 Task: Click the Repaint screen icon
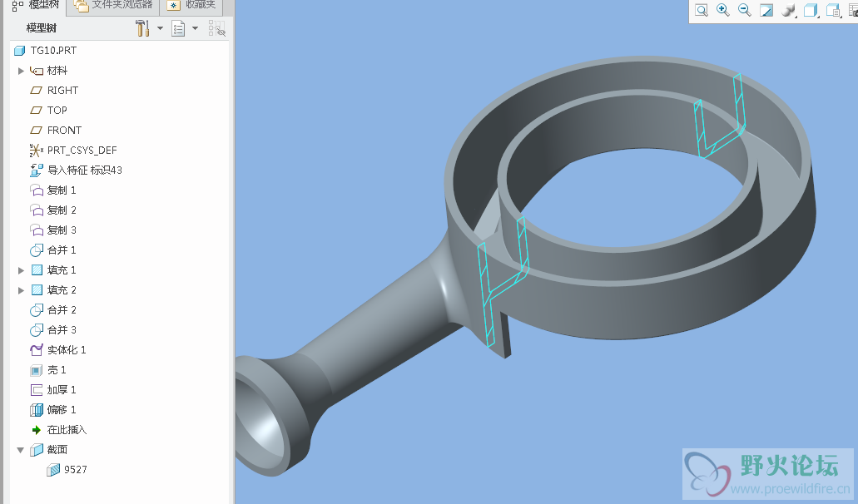pyautogui.click(x=766, y=10)
